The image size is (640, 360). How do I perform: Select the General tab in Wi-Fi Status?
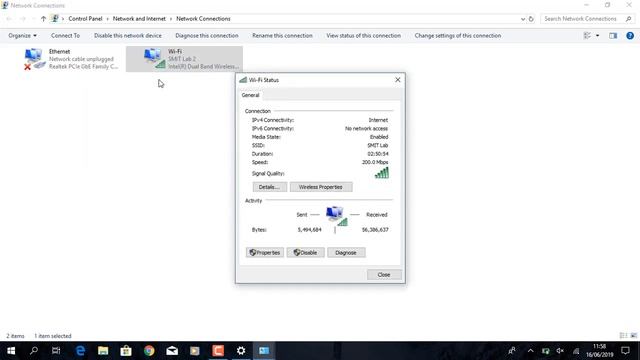250,95
